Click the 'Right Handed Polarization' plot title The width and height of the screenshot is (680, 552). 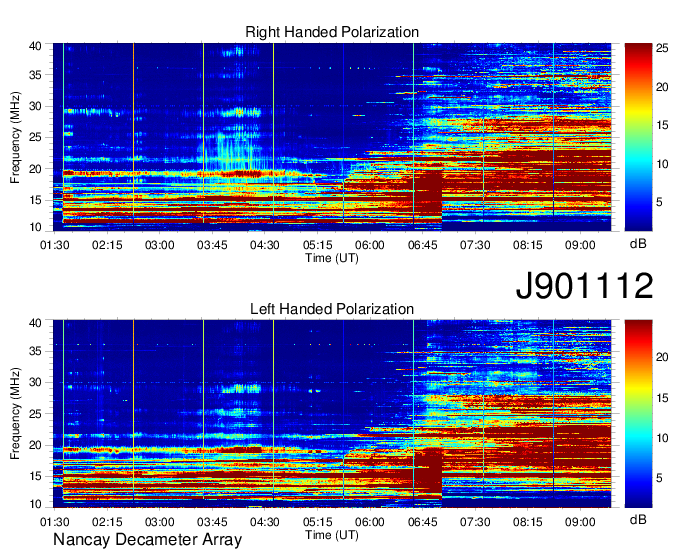point(332,32)
